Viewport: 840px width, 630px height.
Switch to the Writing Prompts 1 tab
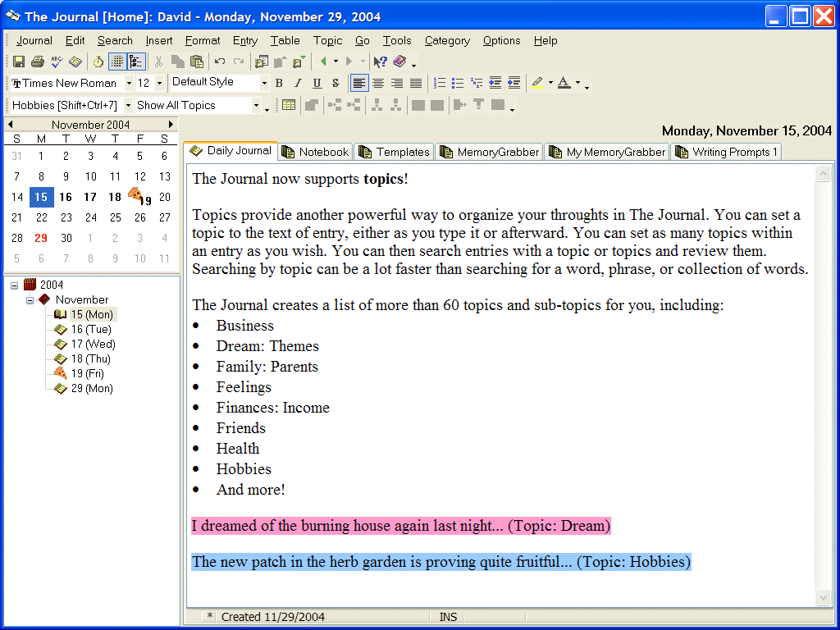click(x=726, y=152)
